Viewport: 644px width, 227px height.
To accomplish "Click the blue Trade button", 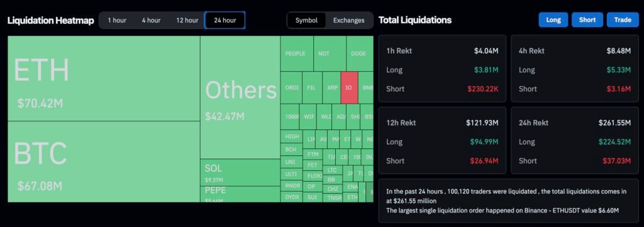I will 623,19.
